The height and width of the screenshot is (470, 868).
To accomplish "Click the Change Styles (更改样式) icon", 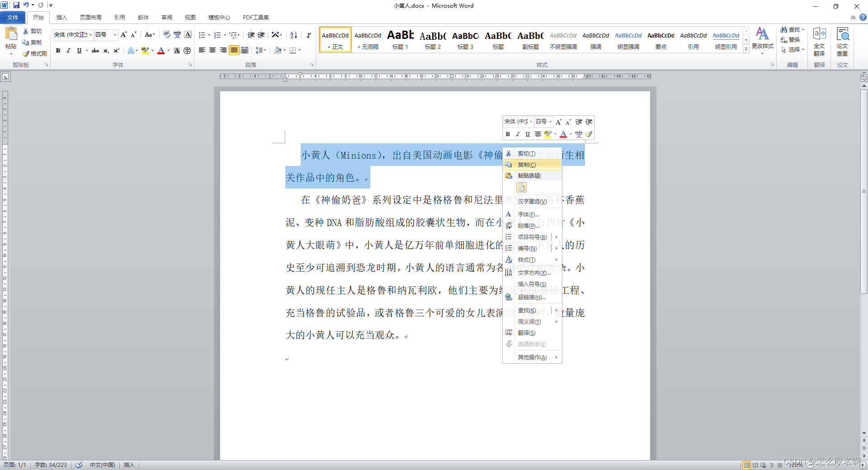I will tap(762, 34).
